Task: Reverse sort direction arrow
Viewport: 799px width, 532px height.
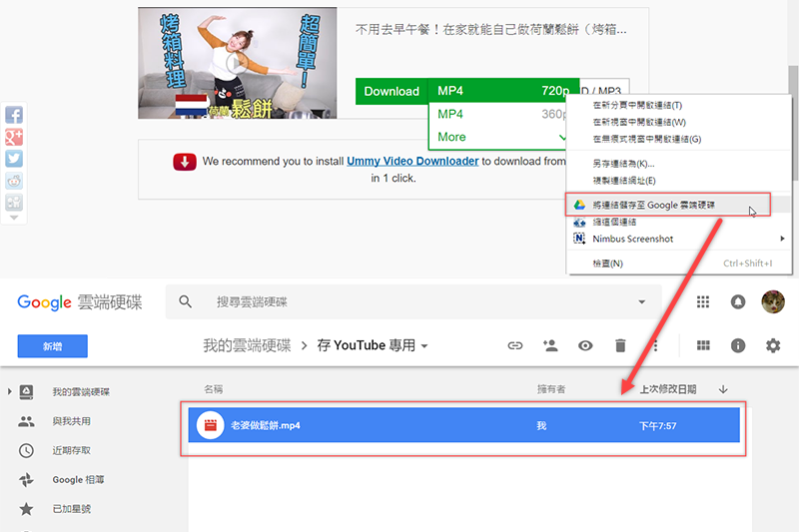Action: tap(723, 389)
